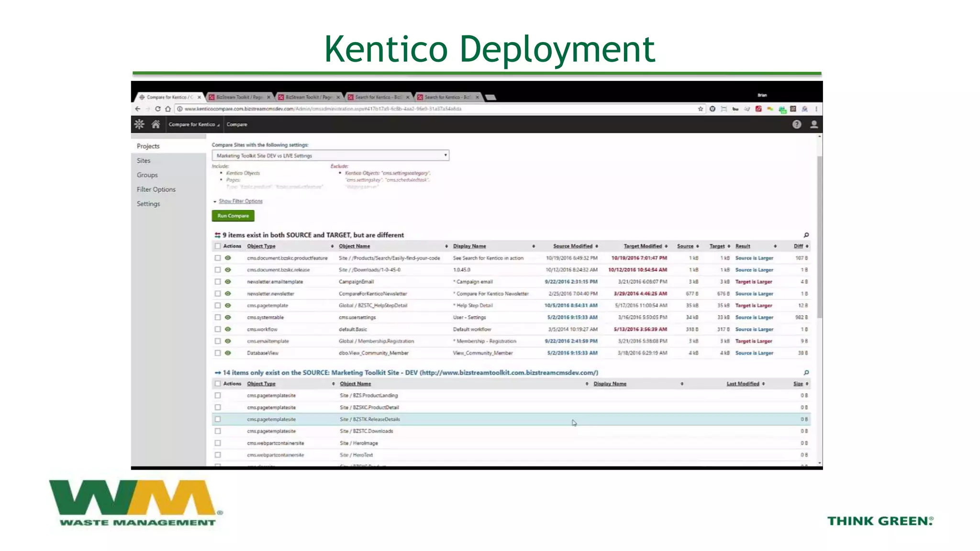View details eye icon for cms.systemtable row
Viewport: 980px width, 551px height.
pyautogui.click(x=228, y=317)
